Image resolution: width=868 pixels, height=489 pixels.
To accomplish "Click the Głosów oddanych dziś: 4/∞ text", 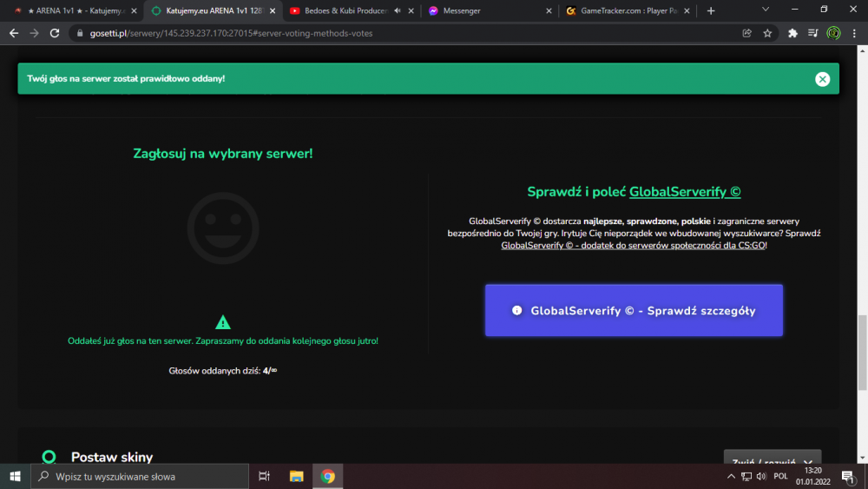I will (222, 371).
